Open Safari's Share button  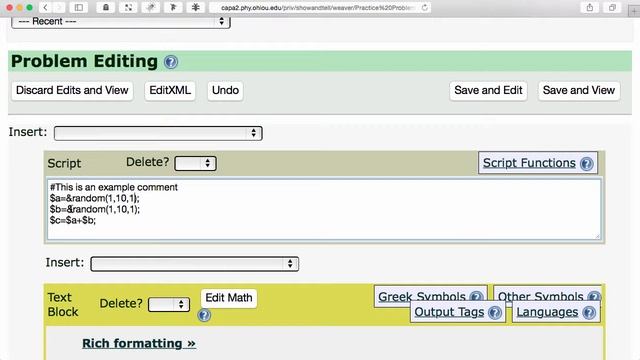pyautogui.click(x=590, y=7)
